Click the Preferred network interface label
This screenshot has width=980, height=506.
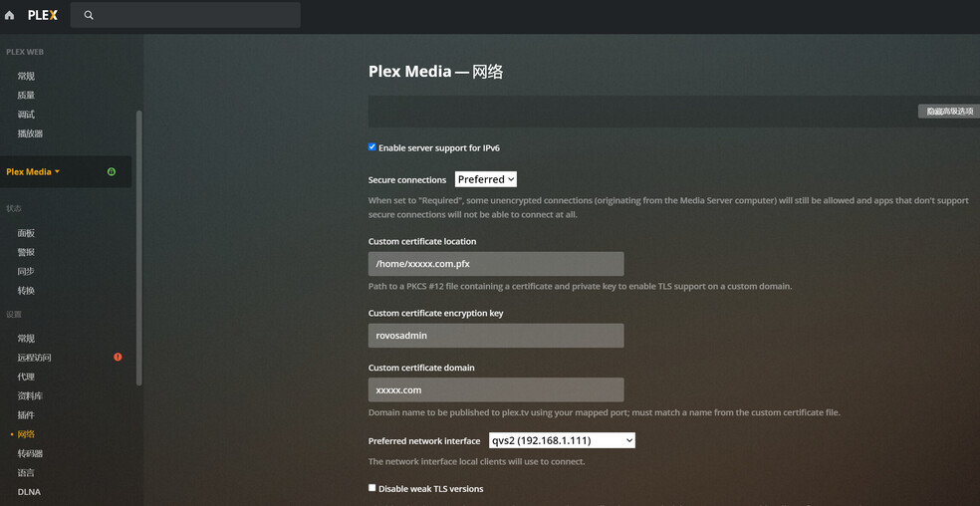tap(424, 441)
